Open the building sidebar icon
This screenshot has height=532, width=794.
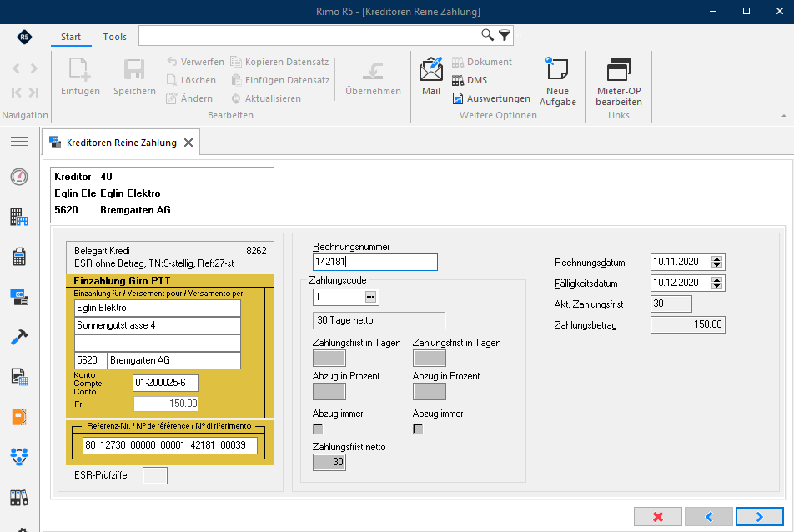pos(19,217)
